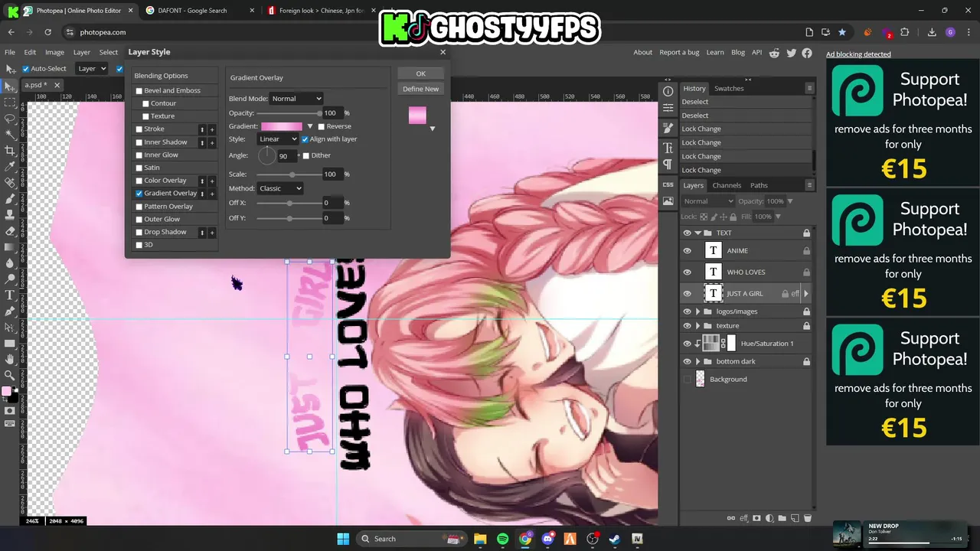Uncheck Align with layer
This screenshot has height=551, width=980.
pyautogui.click(x=305, y=139)
